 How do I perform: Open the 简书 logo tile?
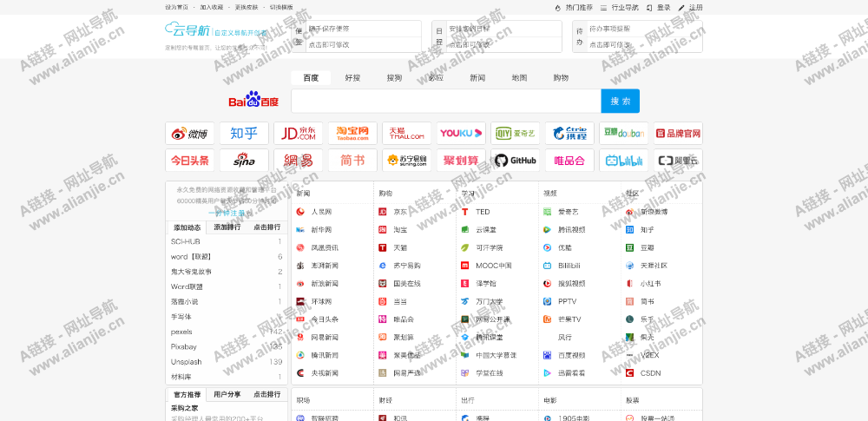tap(352, 160)
